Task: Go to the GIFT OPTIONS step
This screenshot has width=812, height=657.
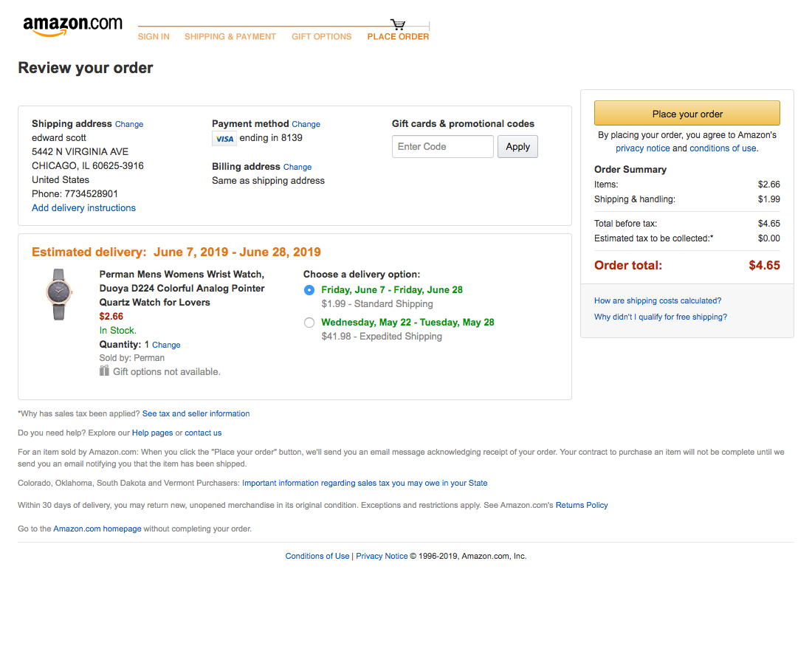Action: coord(321,36)
